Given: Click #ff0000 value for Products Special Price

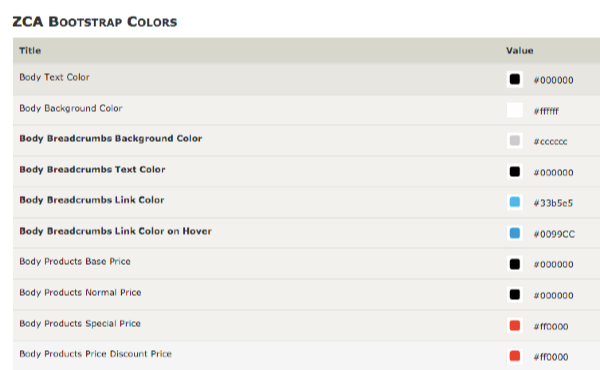Looking at the screenshot, I should [551, 326].
